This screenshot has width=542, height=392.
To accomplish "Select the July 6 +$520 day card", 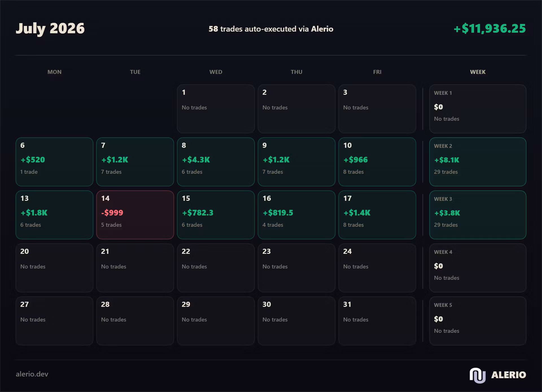I will pos(54,162).
